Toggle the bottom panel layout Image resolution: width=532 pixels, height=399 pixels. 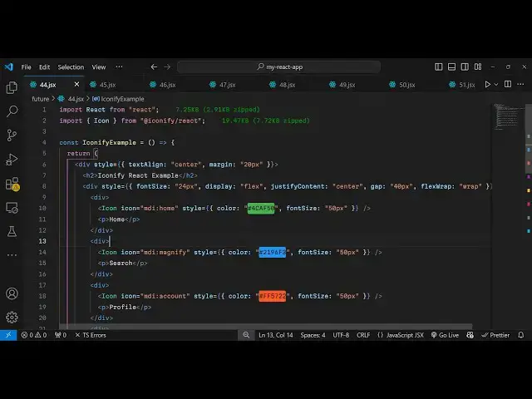pos(451,66)
